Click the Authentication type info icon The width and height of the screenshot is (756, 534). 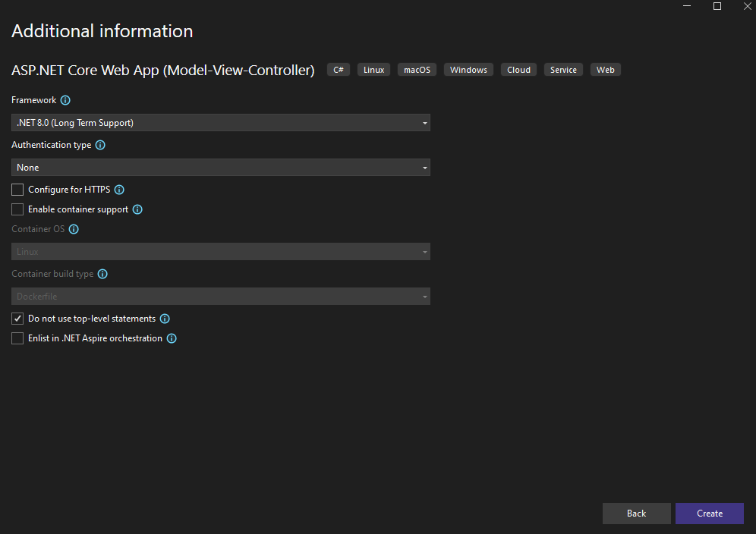pyautogui.click(x=100, y=145)
